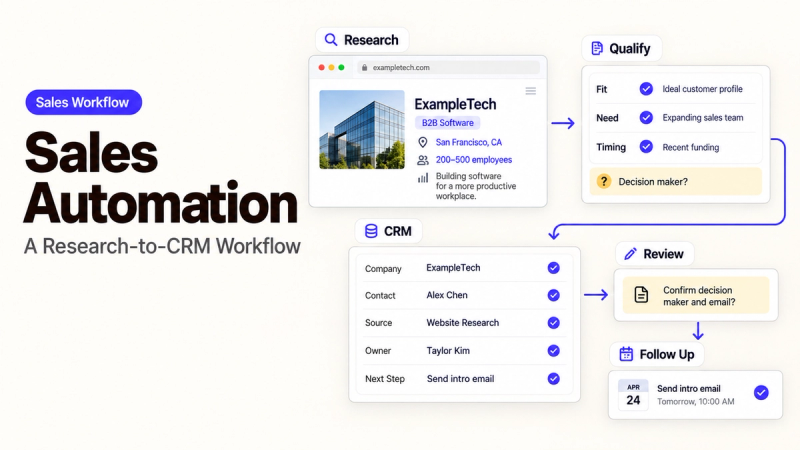Toggle the Timing check mark
The image size is (800, 450).
(646, 147)
